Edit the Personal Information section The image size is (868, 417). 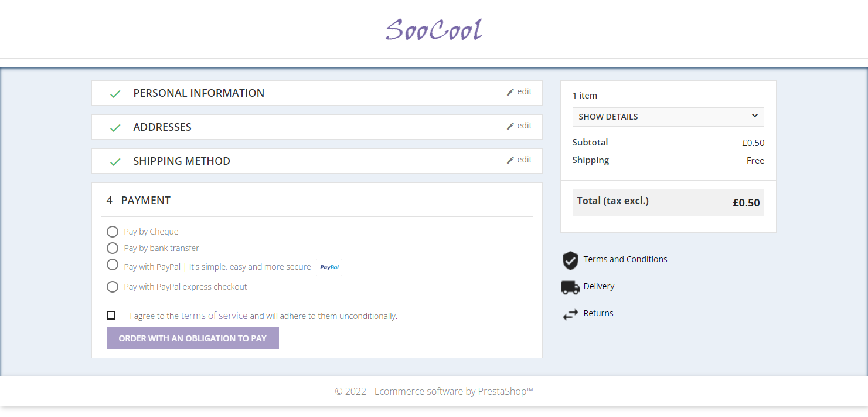coord(519,91)
